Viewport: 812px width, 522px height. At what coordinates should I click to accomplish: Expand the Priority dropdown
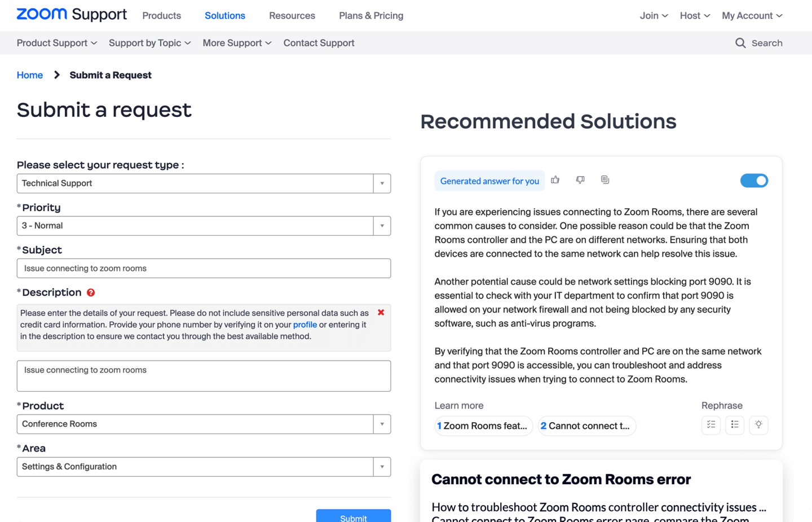tap(382, 226)
